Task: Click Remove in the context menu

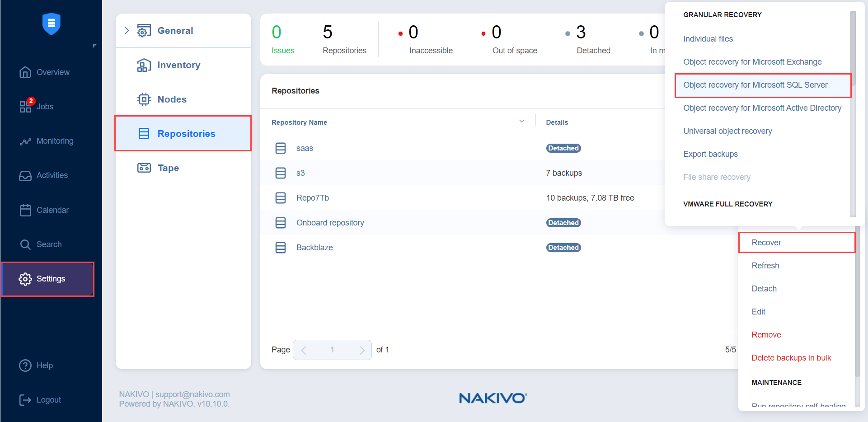Action: pos(766,335)
